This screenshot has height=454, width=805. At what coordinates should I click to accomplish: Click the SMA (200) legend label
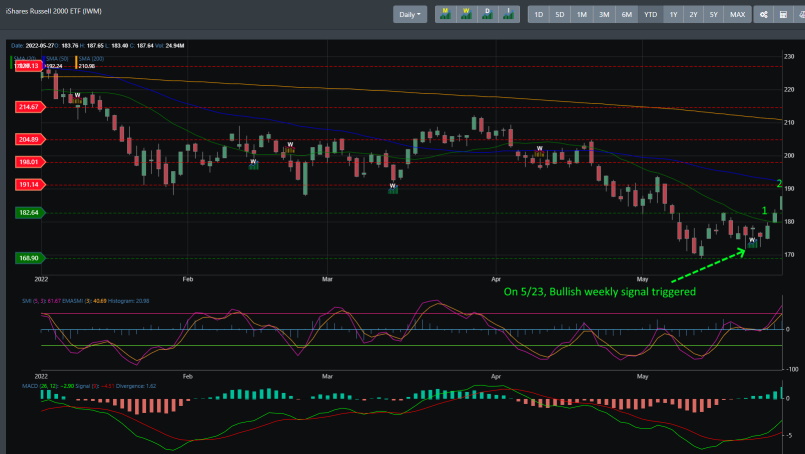pyautogui.click(x=91, y=59)
